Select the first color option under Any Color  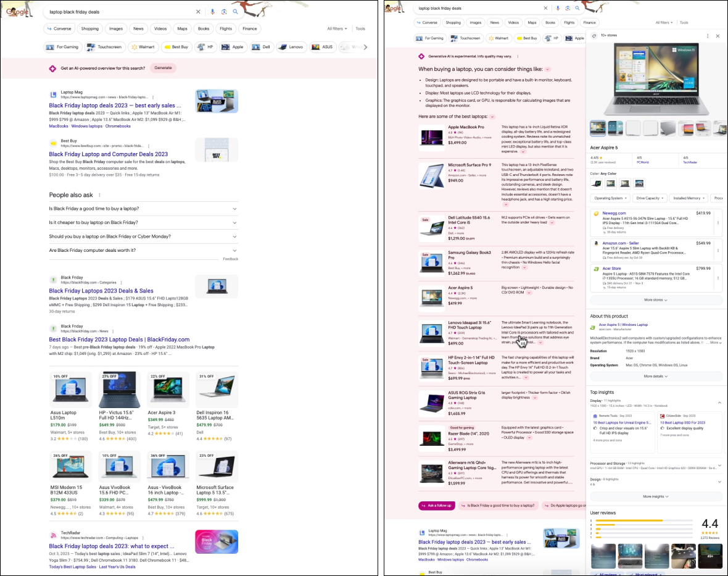coord(597,183)
